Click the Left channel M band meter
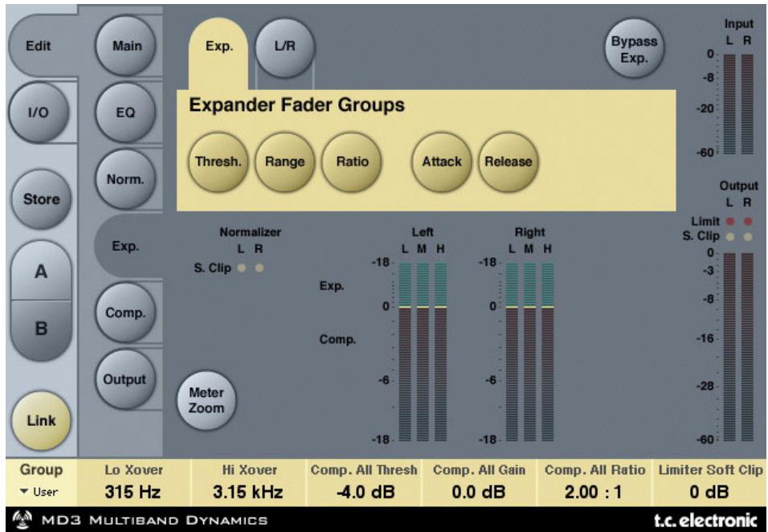The height and width of the screenshot is (532, 768). click(x=423, y=352)
